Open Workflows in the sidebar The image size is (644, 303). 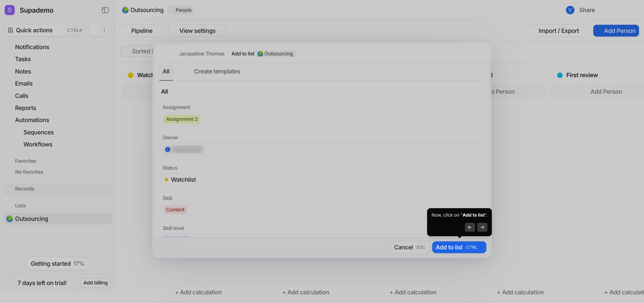pyautogui.click(x=38, y=144)
